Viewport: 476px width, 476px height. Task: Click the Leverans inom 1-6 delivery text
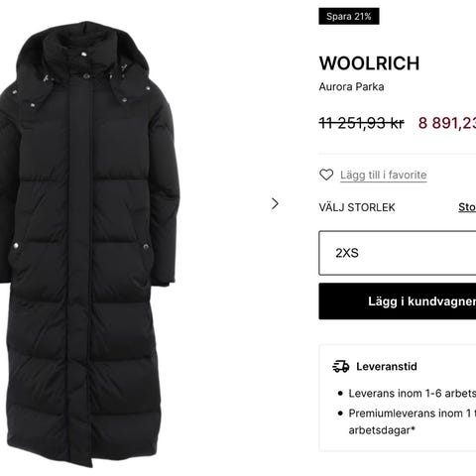pos(413,394)
